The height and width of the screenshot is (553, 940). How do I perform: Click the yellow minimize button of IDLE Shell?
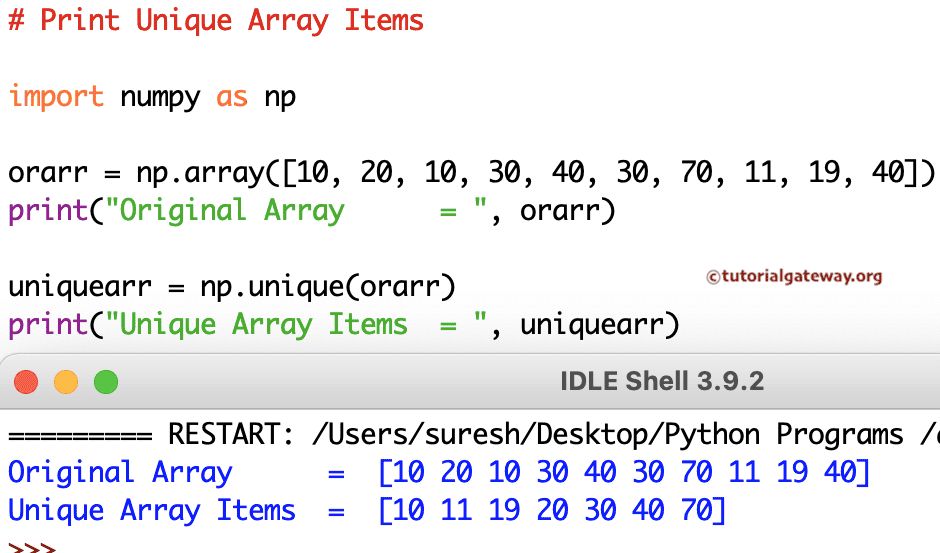pyautogui.click(x=66, y=382)
